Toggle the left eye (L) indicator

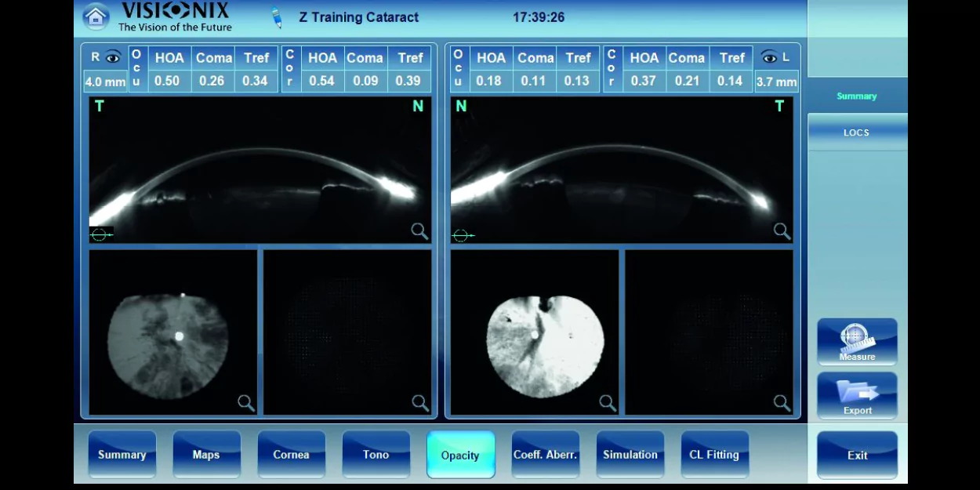[x=775, y=57]
